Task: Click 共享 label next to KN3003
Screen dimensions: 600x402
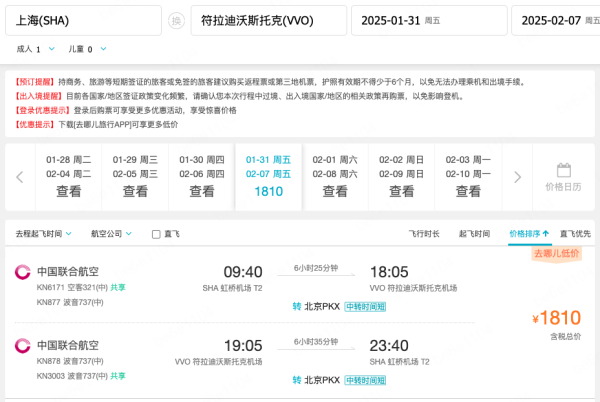Action: (x=118, y=376)
